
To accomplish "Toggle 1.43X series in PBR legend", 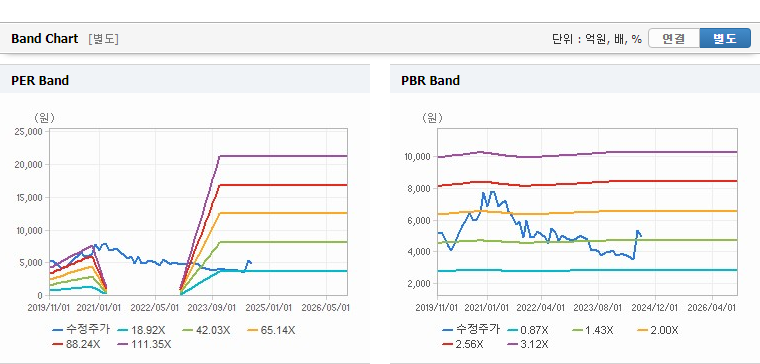I will [x=593, y=330].
